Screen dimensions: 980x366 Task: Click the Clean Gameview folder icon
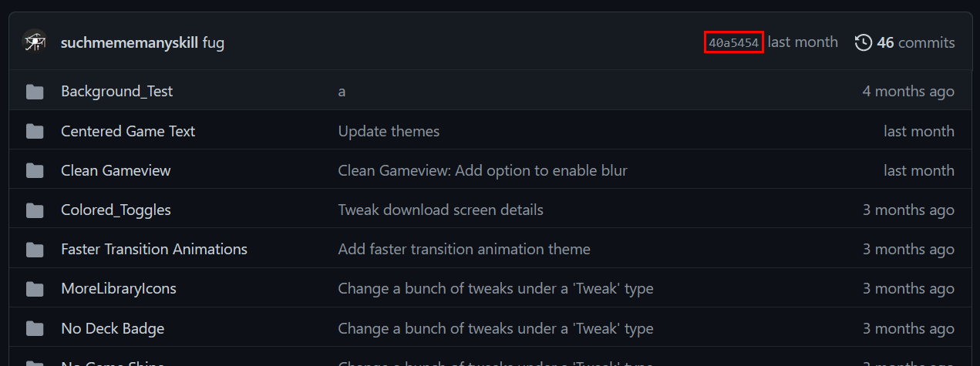35,171
